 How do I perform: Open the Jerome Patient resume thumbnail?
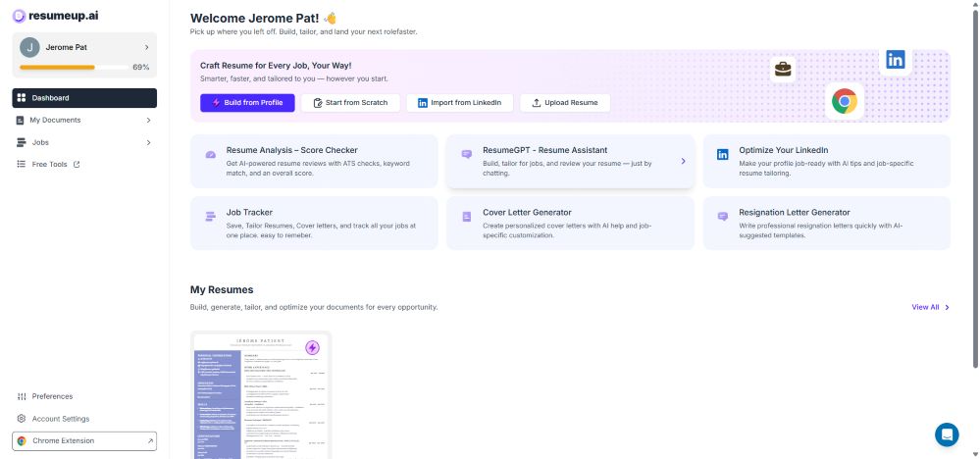(x=261, y=395)
